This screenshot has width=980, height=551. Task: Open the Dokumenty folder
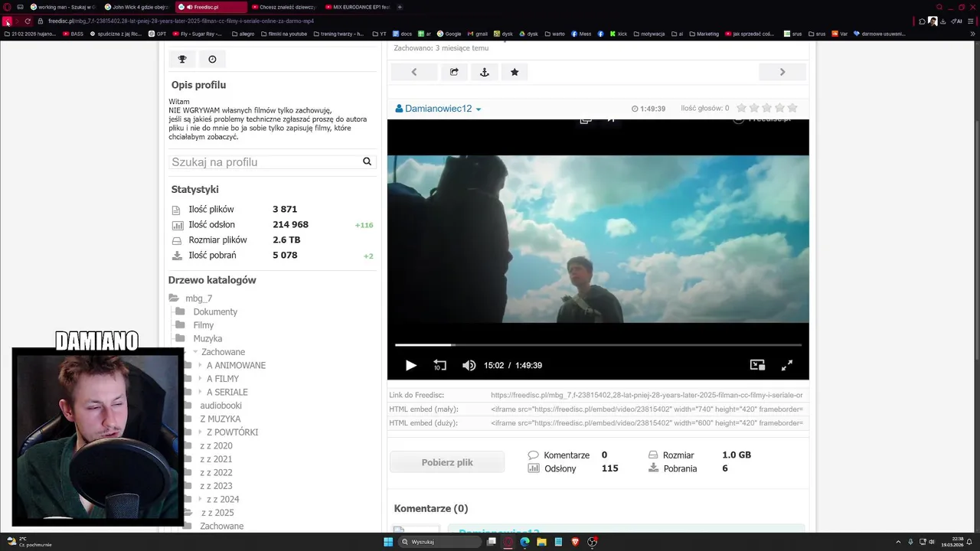tap(215, 311)
